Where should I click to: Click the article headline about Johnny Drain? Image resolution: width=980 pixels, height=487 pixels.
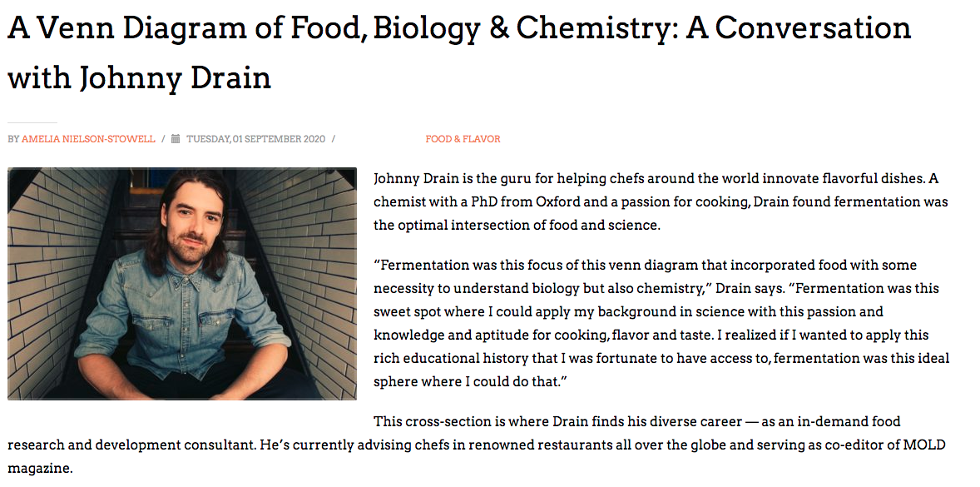point(458,53)
